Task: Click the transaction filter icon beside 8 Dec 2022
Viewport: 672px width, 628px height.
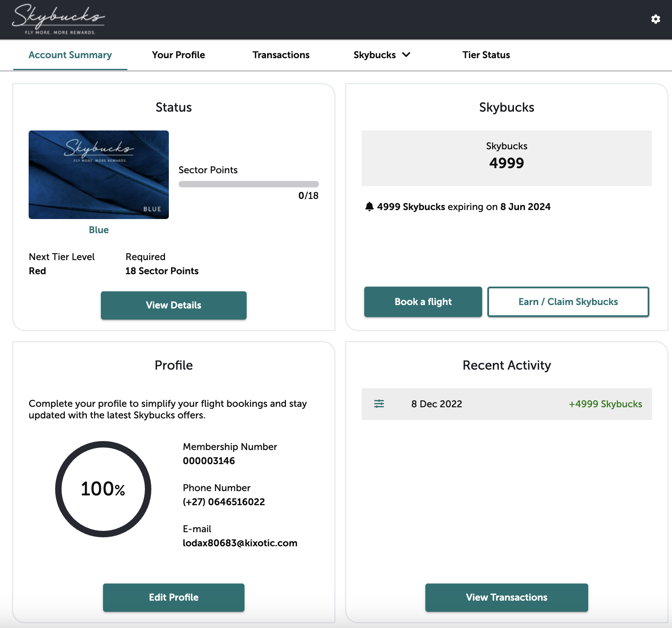Action: (379, 404)
